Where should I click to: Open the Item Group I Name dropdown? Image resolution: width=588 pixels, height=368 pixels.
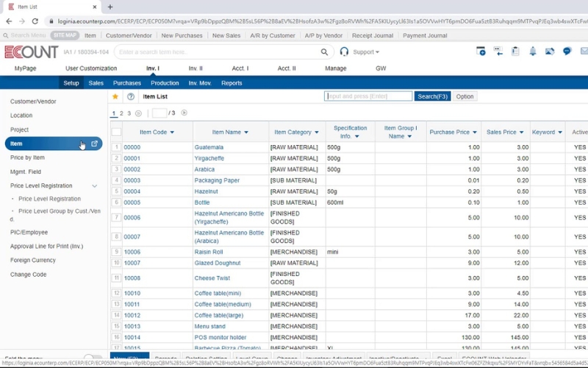pos(409,136)
